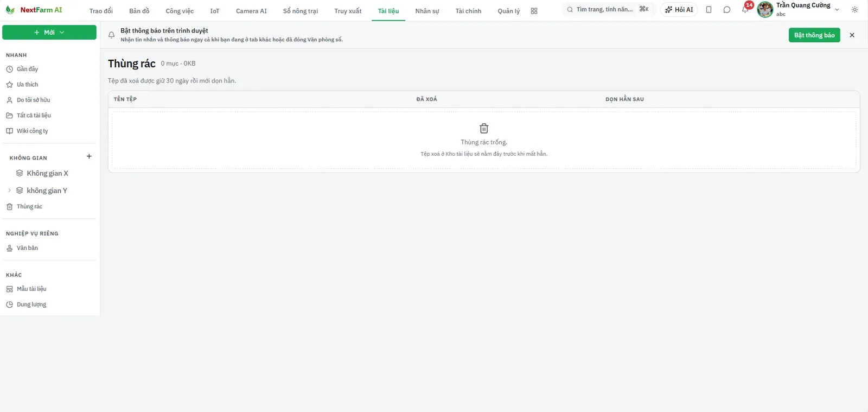Dismiss the browser notification banner
This screenshot has width=868, height=412.
(x=852, y=35)
